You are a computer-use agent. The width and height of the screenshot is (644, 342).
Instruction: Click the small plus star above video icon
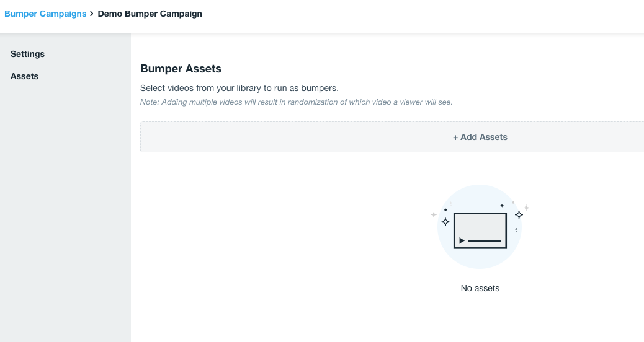502,205
